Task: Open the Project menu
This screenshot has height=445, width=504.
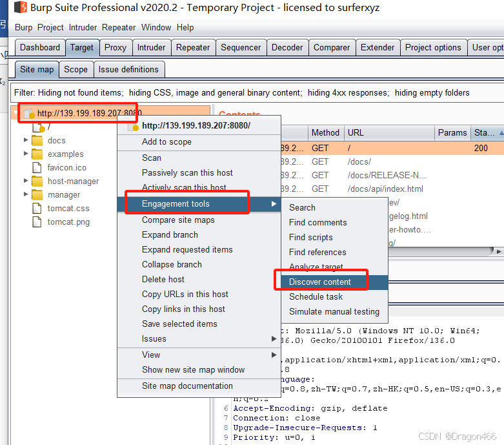Action: 50,27
